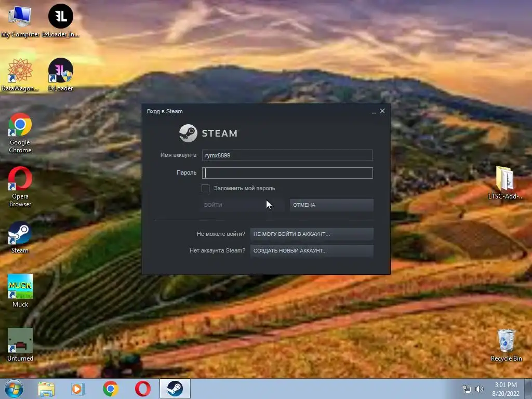
Task: Click the ВОЙТИ login button
Action: click(x=242, y=205)
